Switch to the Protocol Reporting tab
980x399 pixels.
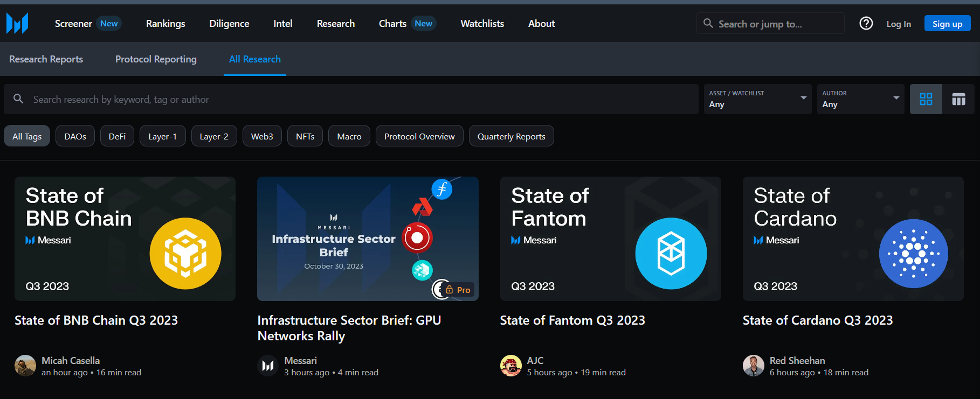click(x=156, y=59)
